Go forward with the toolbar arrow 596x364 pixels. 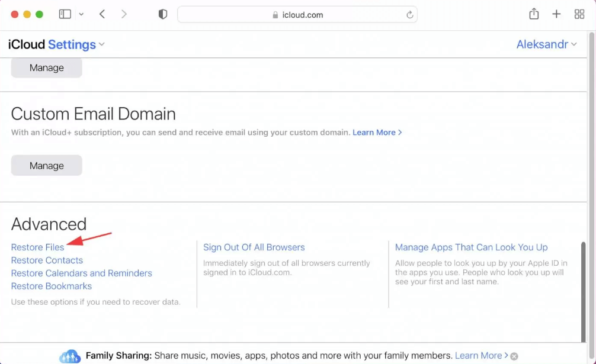124,14
